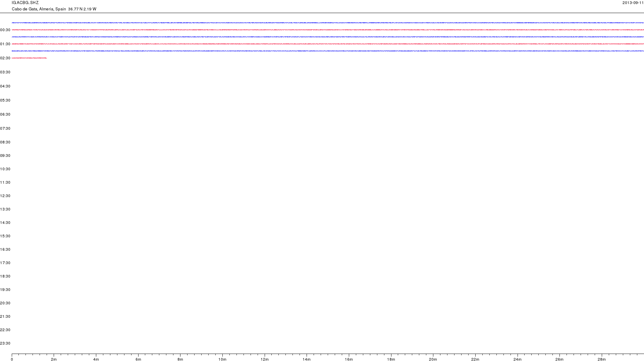Screen dimensions: 644x362
Task: Click the 24m tick label on time axis
Action: coord(518,360)
